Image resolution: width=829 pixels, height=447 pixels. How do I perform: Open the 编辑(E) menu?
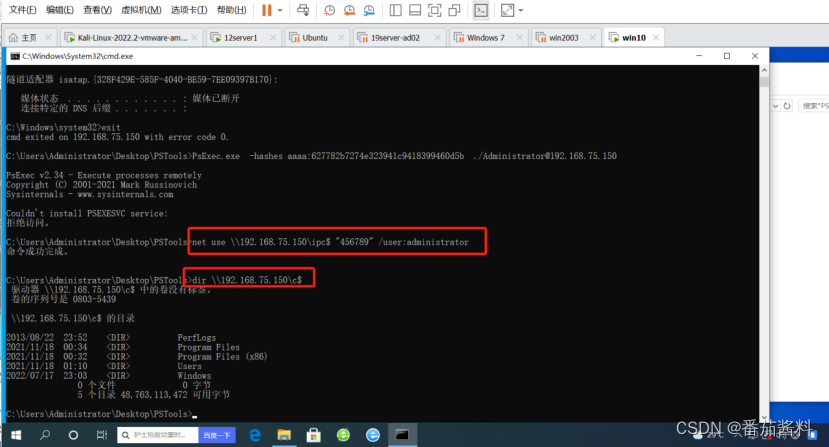pos(60,10)
